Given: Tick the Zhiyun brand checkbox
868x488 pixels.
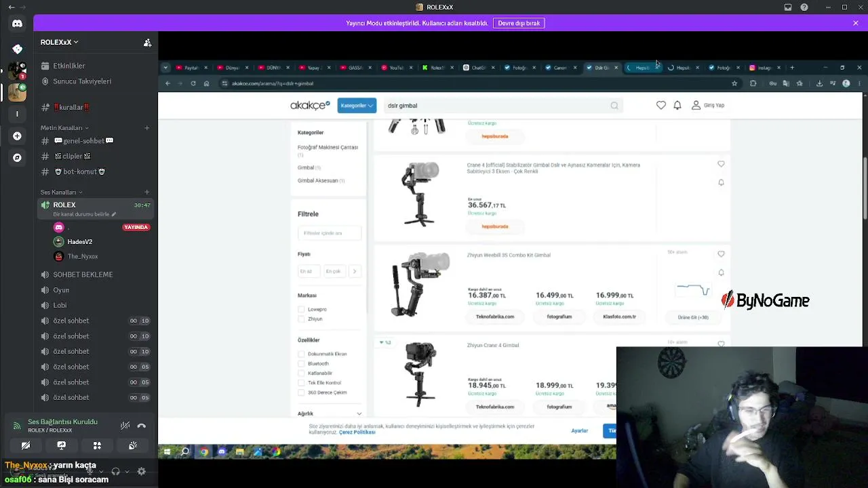Looking at the screenshot, I should coord(301,319).
